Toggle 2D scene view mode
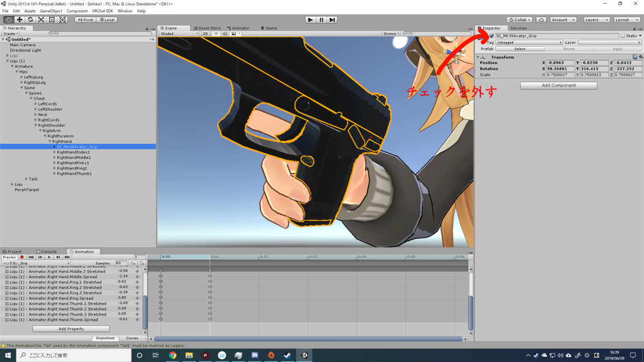Viewport: 644px width, 362px height. [205, 34]
